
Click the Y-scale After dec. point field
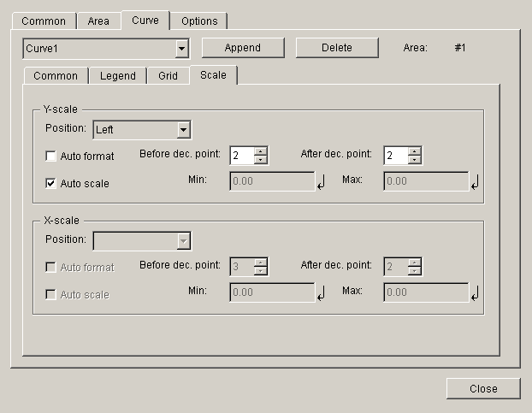[395, 156]
